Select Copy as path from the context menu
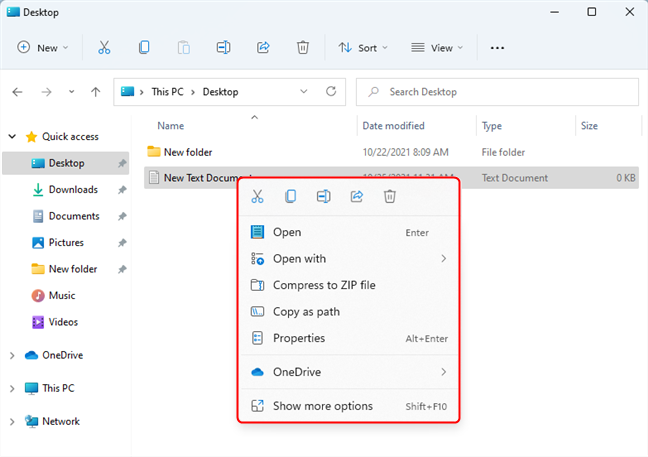Image resolution: width=648 pixels, height=457 pixels. coord(306,312)
